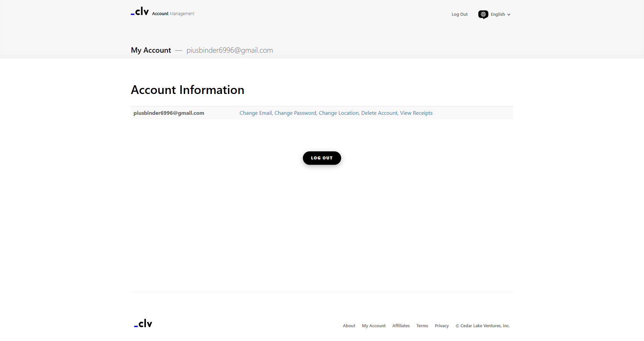Open View Receipts link
644x341 pixels.
coord(416,113)
